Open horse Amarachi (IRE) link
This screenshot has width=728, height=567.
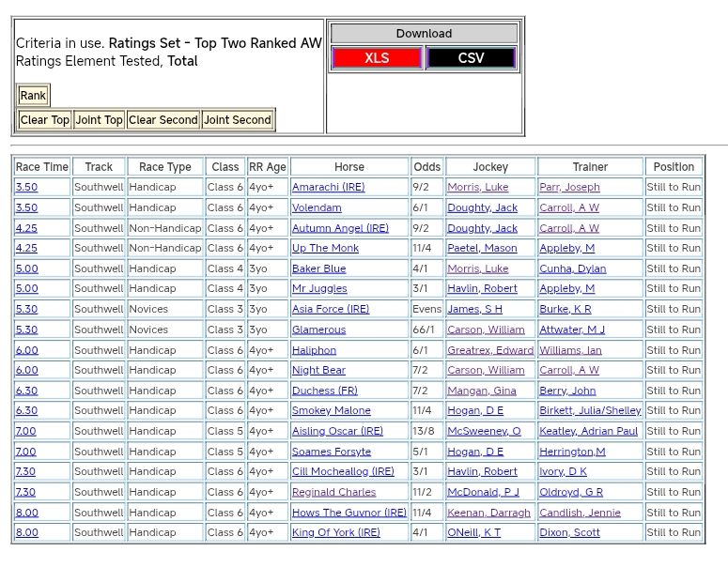pyautogui.click(x=328, y=188)
